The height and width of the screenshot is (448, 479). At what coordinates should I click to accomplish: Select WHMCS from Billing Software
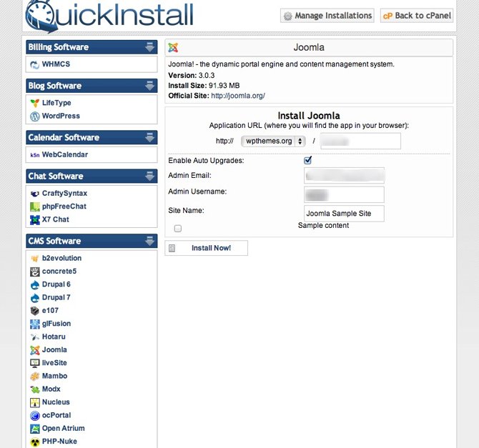click(56, 64)
